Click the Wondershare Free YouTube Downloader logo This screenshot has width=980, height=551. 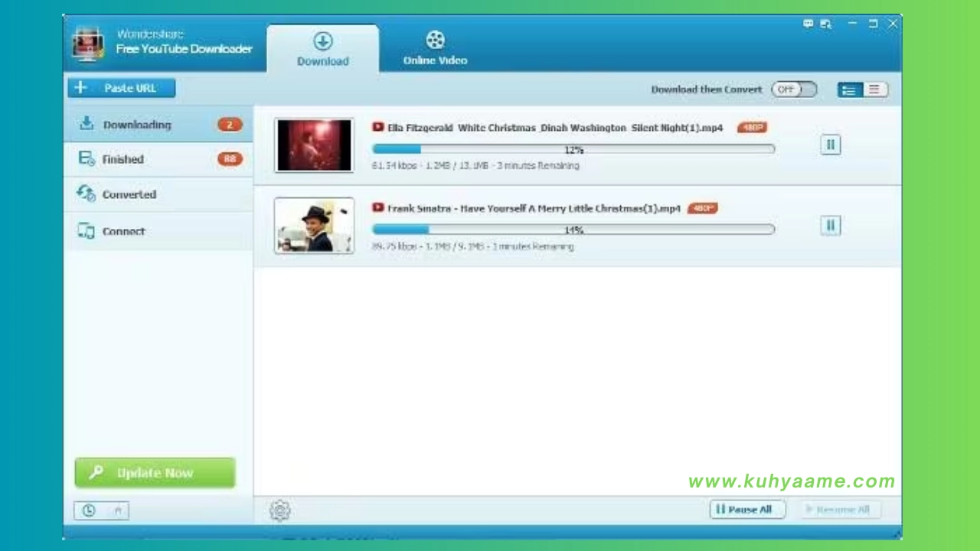[87, 44]
